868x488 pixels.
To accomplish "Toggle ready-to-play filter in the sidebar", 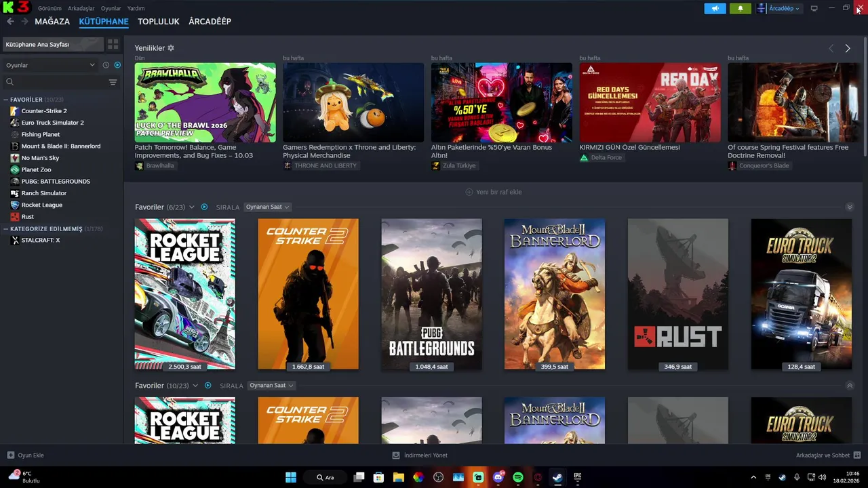I will click(117, 65).
